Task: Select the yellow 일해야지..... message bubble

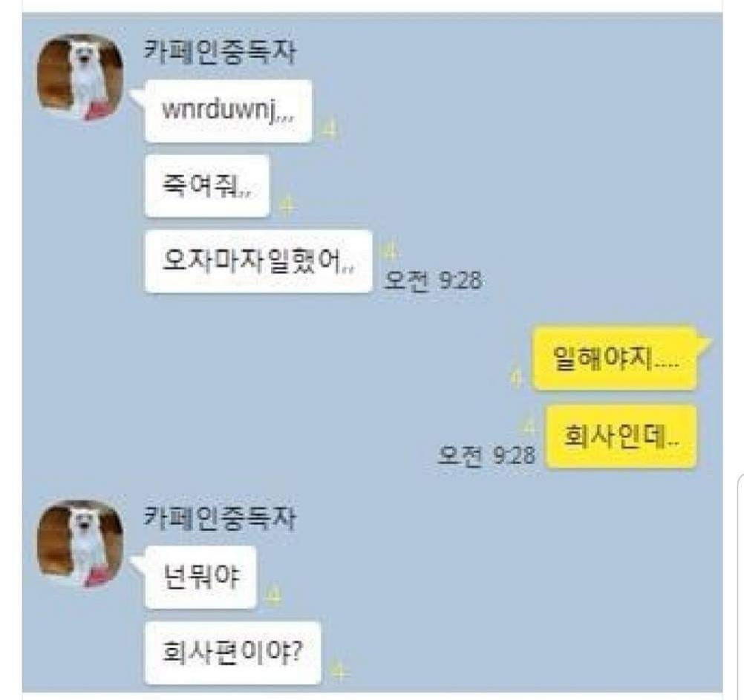Action: (x=615, y=359)
